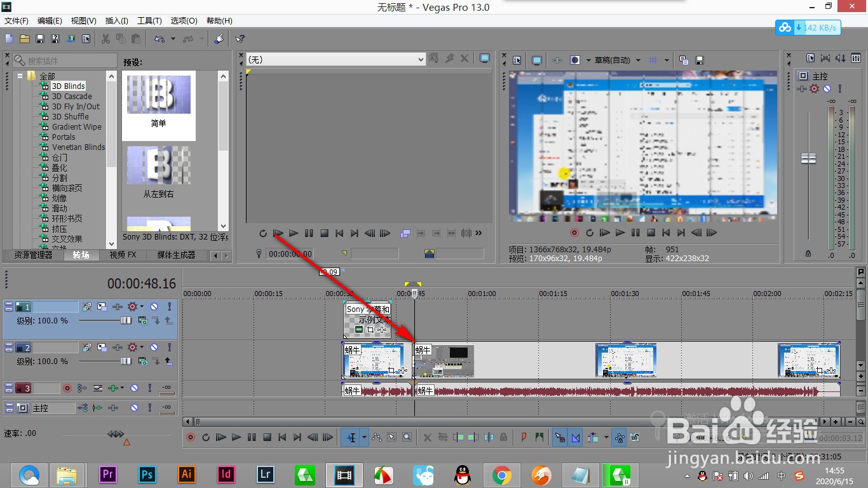The width and height of the screenshot is (868, 488).
Task: Click the dim output speaker icon
Action: tap(840, 58)
